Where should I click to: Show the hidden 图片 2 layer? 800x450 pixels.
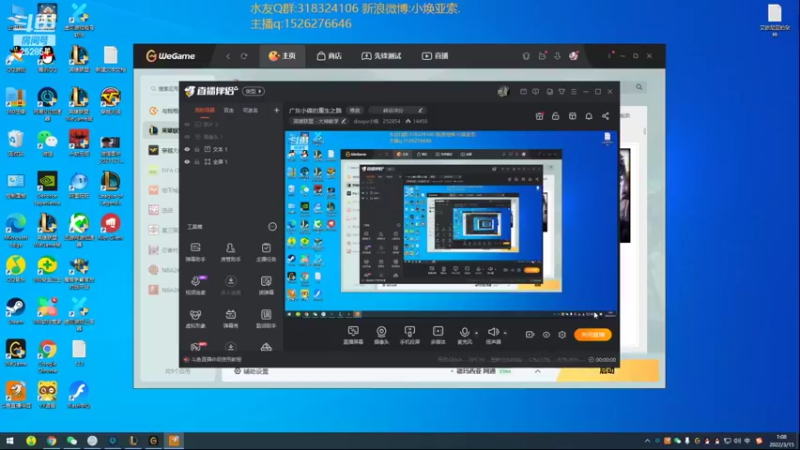point(187,124)
